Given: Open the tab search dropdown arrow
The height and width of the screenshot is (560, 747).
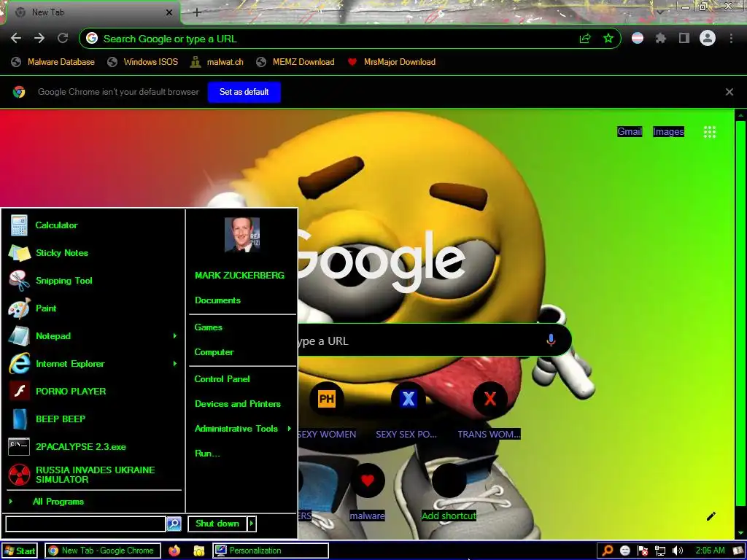Looking at the screenshot, I should 659,12.
